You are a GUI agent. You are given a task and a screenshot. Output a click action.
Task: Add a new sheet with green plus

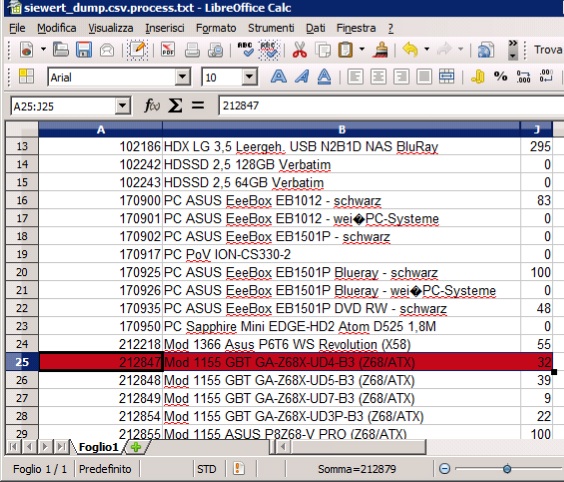(x=136, y=447)
